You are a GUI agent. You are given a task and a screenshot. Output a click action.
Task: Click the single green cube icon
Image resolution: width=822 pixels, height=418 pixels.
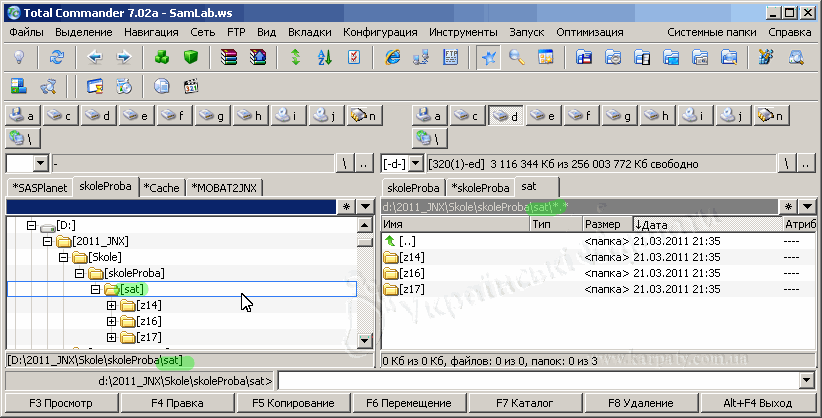click(x=191, y=57)
